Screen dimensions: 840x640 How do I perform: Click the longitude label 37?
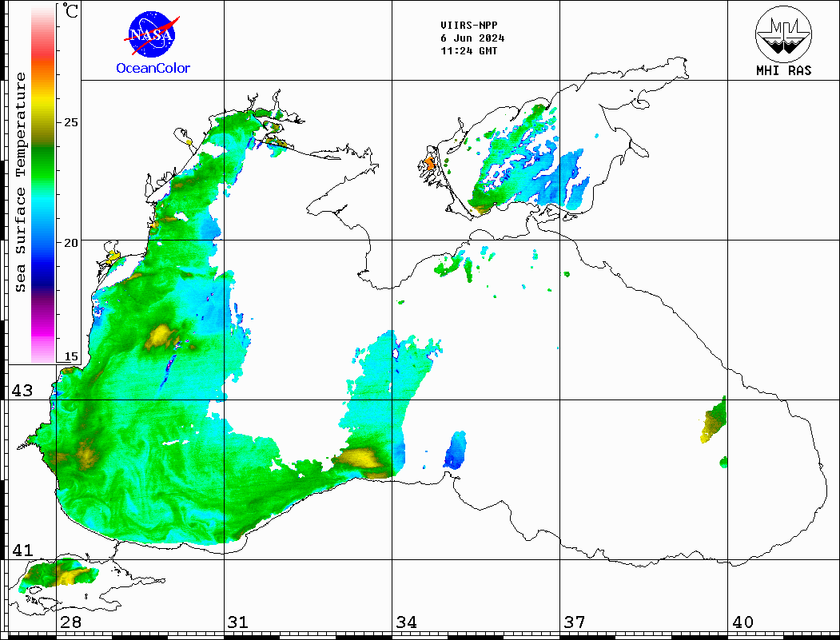point(575,622)
